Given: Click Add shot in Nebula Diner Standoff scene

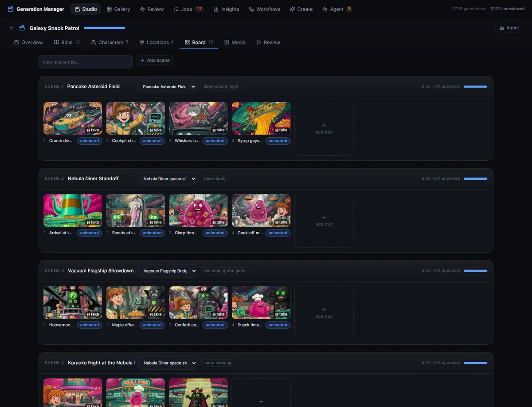Looking at the screenshot, I should 324,221.
